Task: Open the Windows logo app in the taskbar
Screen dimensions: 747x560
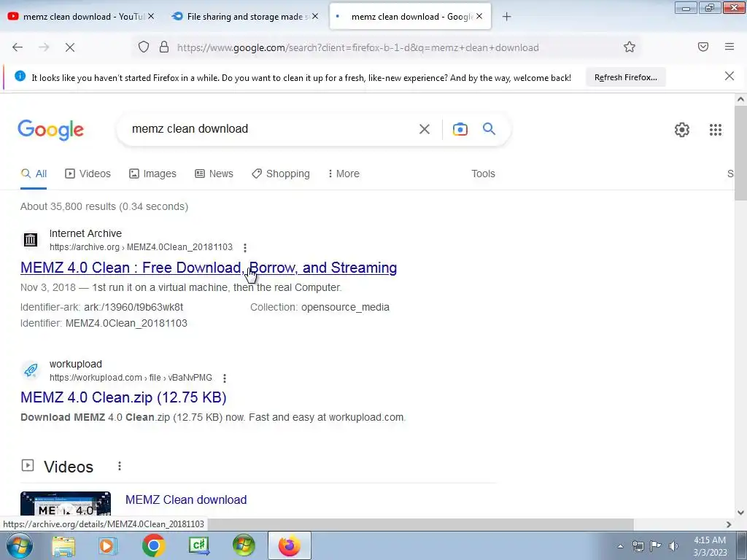Action: 244,545
